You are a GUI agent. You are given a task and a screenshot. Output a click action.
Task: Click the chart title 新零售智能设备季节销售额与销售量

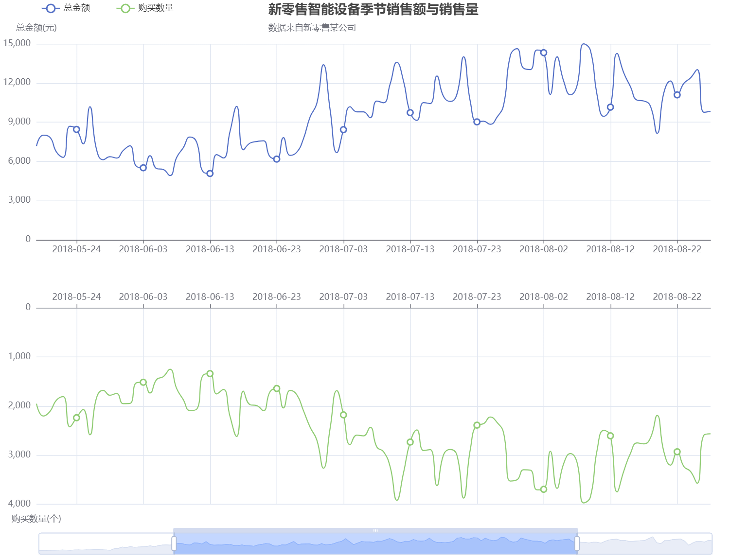pyautogui.click(x=373, y=9)
